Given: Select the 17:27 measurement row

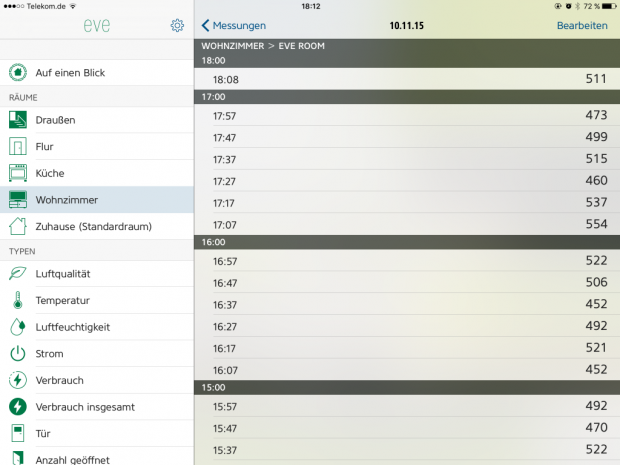Looking at the screenshot, I should coord(407,180).
